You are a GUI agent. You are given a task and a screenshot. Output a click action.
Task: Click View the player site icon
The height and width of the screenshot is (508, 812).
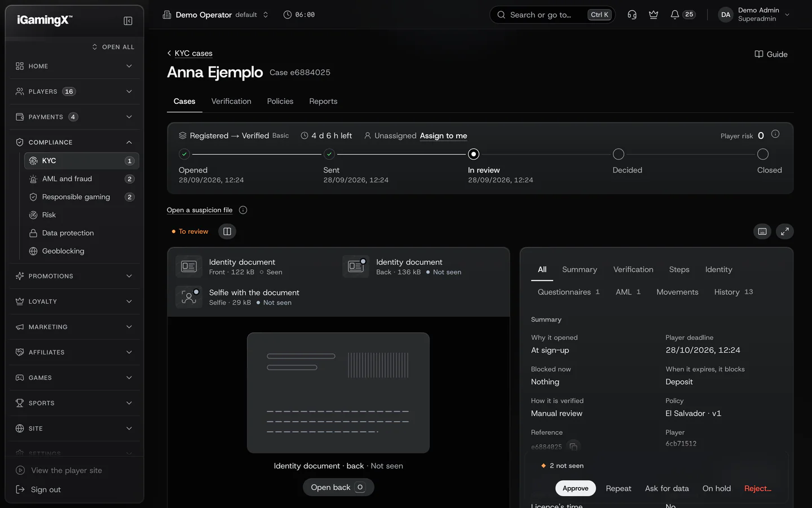click(20, 470)
